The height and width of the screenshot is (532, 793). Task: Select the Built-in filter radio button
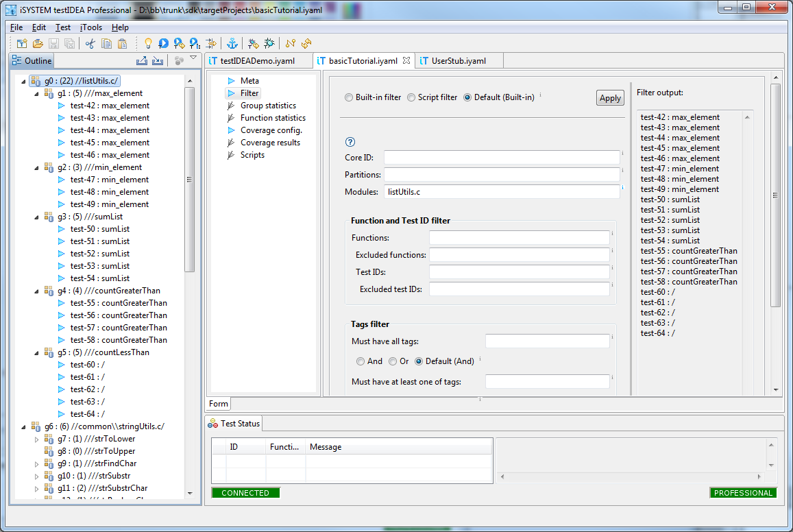(x=348, y=97)
